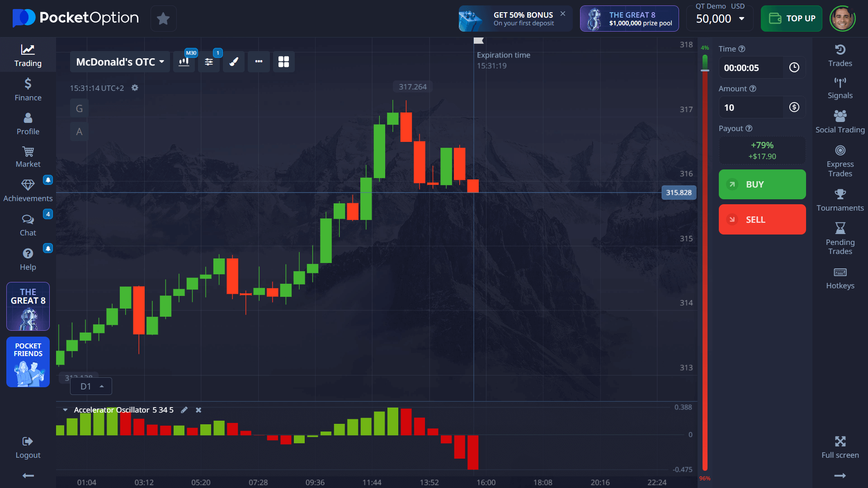Viewport: 868px width, 488px height.
Task: Open the multi-chart grid layout icon
Action: (283, 62)
